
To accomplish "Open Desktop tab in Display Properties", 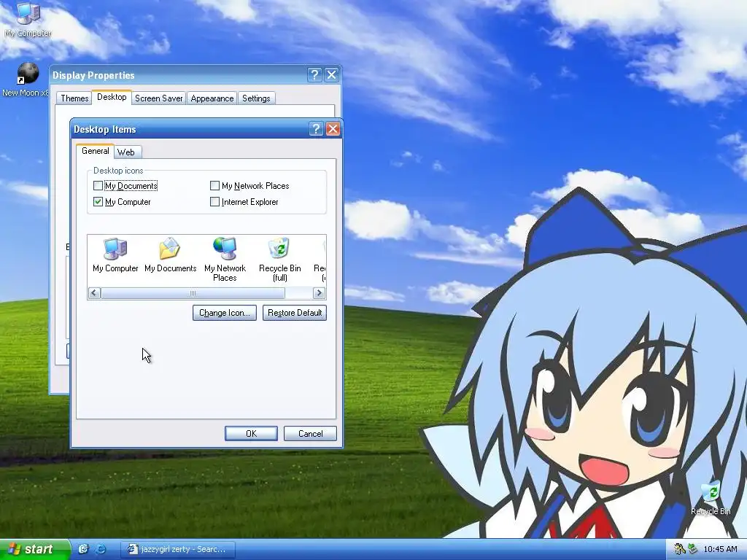I will [x=112, y=97].
